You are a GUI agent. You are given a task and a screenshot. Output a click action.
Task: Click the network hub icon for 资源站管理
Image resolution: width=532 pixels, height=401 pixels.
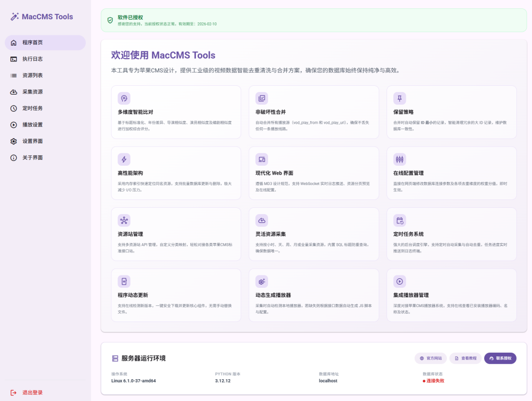pos(124,220)
